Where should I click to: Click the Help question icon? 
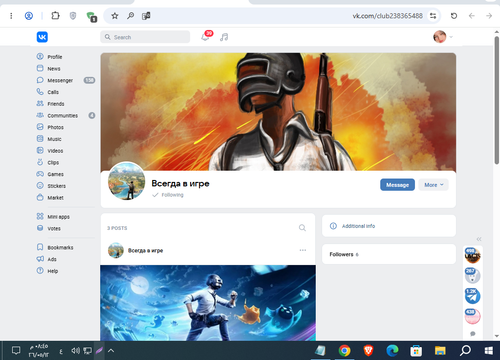(40, 271)
